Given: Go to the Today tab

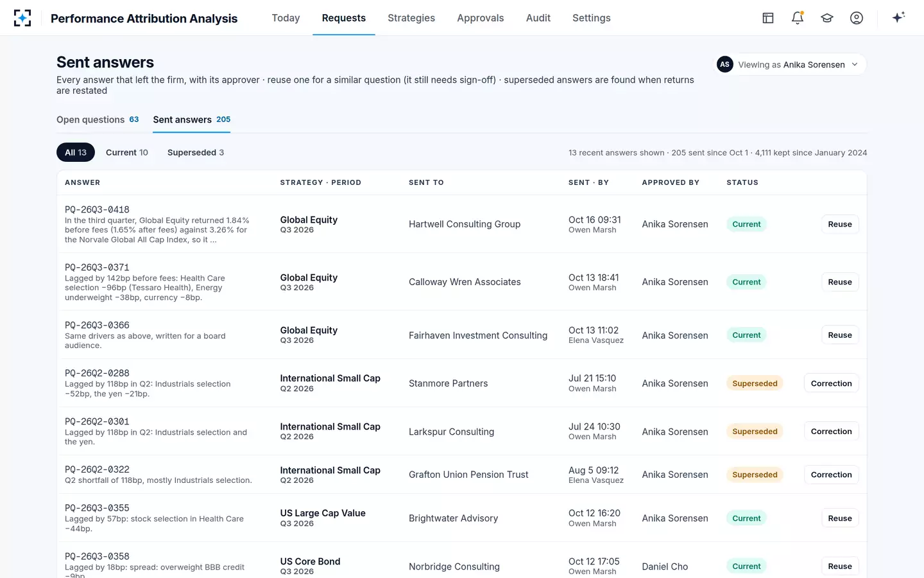Looking at the screenshot, I should (x=286, y=18).
